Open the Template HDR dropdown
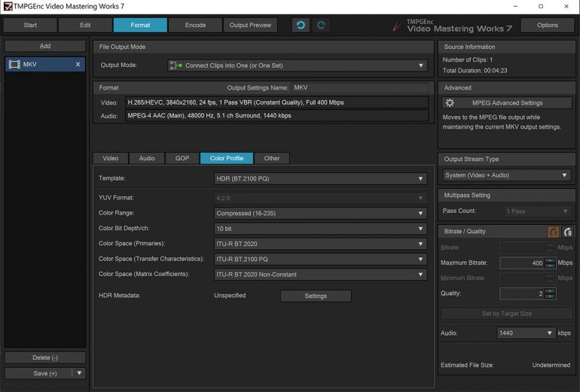 [321, 179]
